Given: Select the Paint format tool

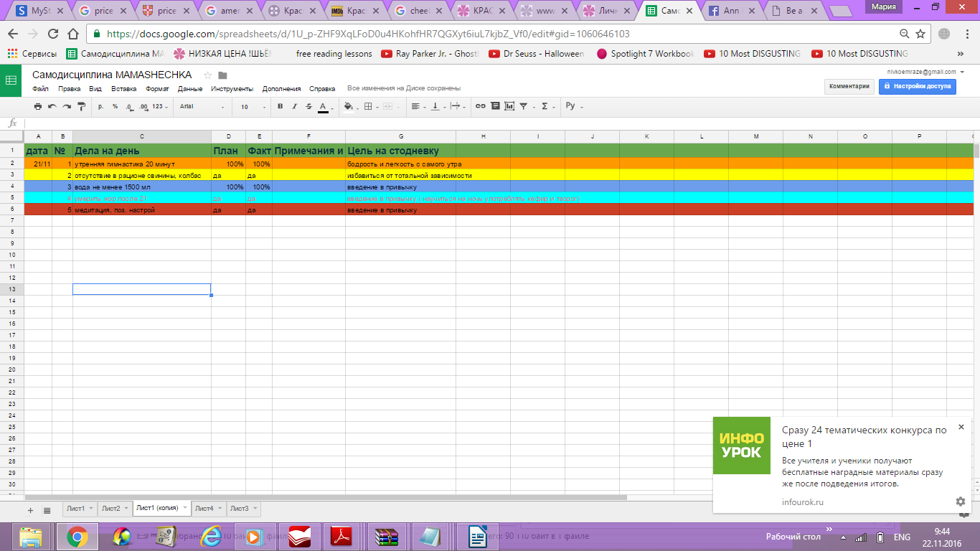Looking at the screenshot, I should 81,106.
